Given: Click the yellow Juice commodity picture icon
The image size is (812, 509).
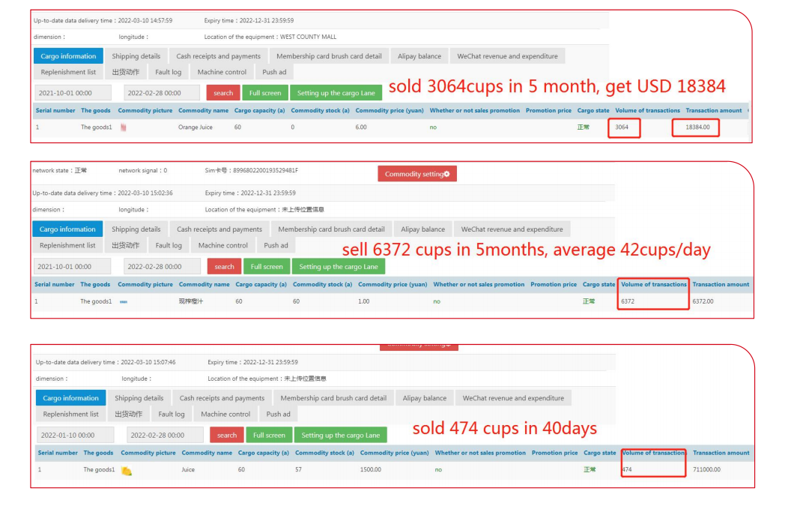Looking at the screenshot, I should click(x=126, y=470).
